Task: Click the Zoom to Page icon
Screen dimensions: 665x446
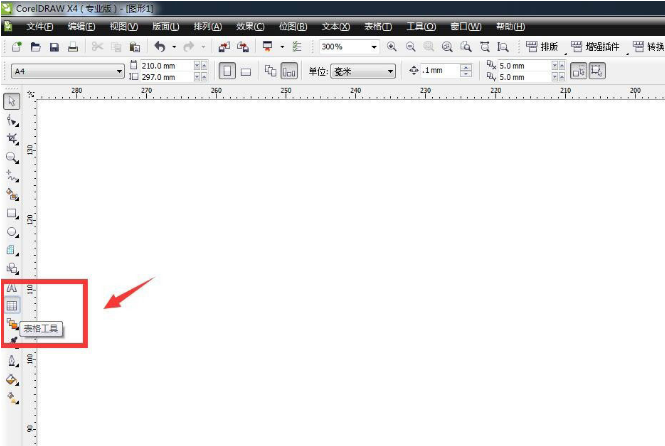Action: click(466, 47)
